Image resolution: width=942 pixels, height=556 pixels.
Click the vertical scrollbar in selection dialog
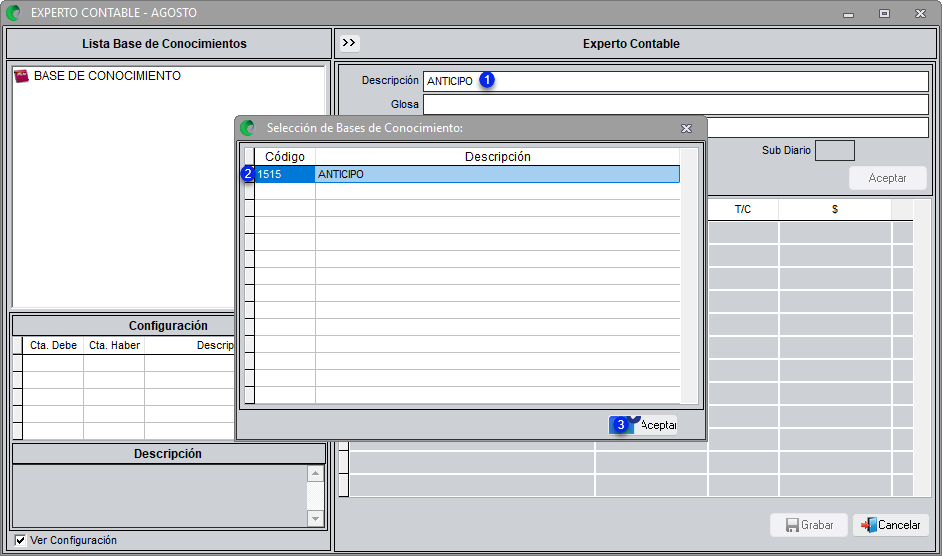(x=689, y=276)
